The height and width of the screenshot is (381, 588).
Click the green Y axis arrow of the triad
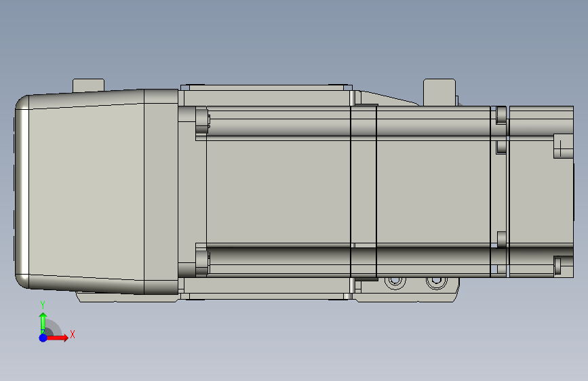(x=43, y=323)
